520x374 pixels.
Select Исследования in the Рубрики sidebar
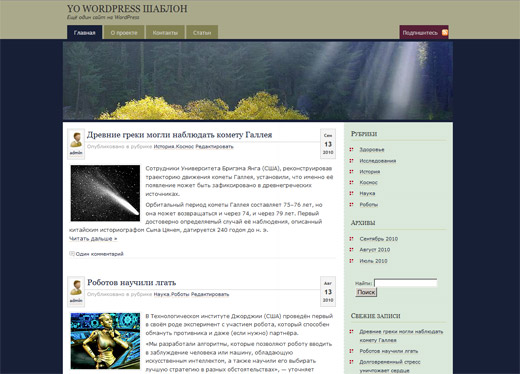[x=378, y=161]
